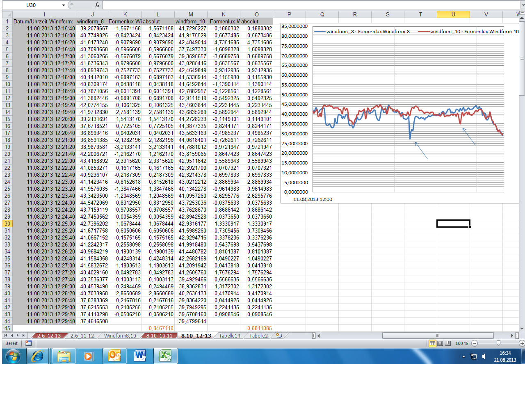Image resolution: width=525 pixels, height=420 pixels.
Task: Click the insert new worksheet icon
Action: pyautogui.click(x=279, y=336)
